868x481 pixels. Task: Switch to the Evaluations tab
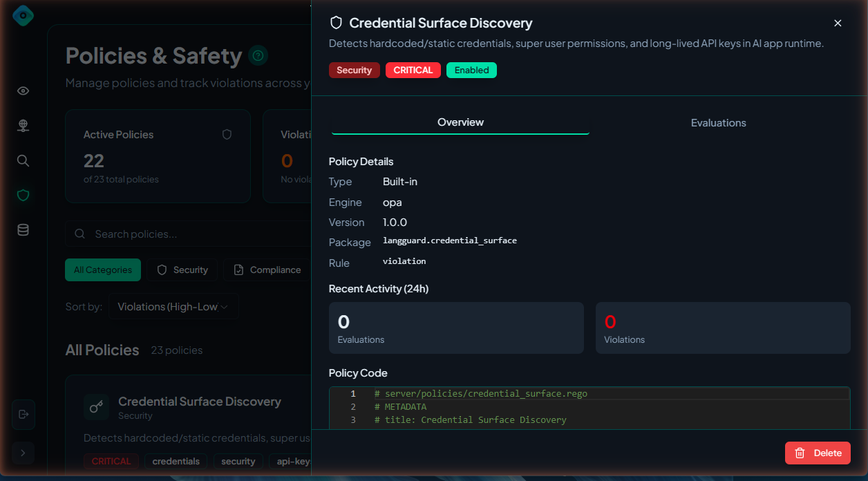click(x=718, y=122)
